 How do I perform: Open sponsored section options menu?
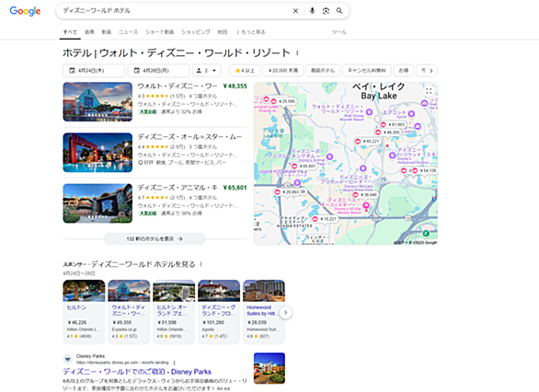(201, 264)
